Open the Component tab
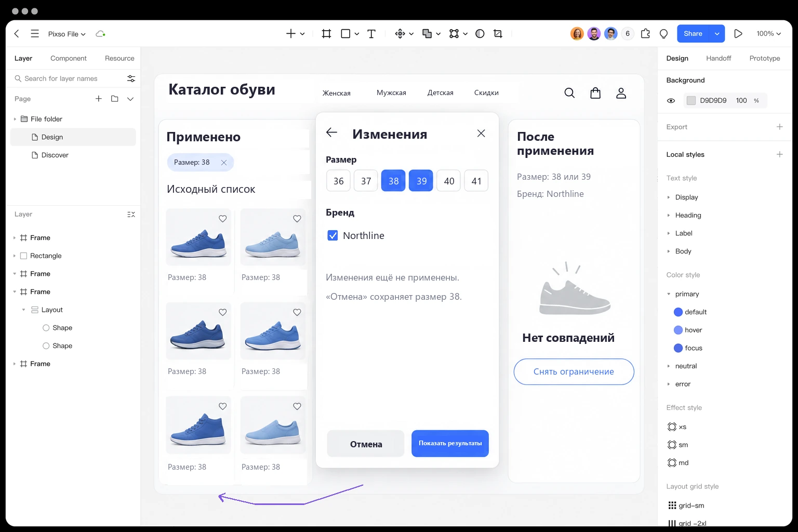 point(69,58)
